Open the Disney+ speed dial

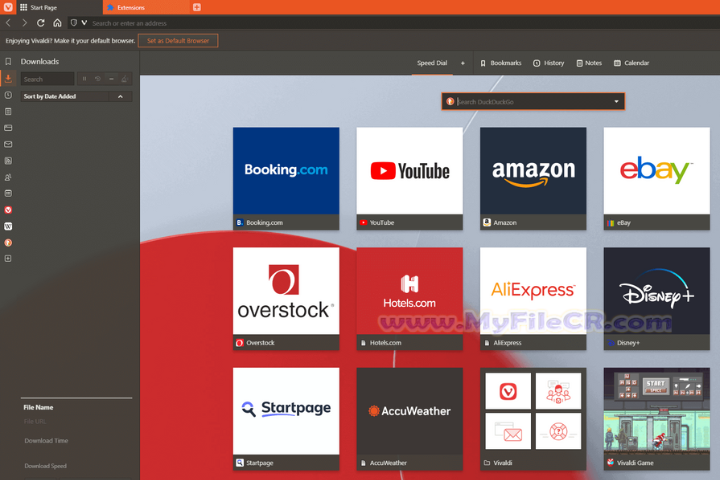tap(657, 299)
